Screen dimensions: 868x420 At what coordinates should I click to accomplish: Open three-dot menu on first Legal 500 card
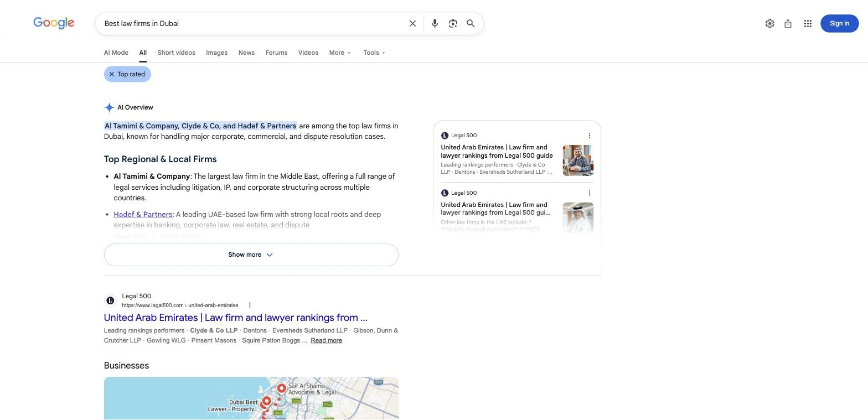[x=589, y=136]
